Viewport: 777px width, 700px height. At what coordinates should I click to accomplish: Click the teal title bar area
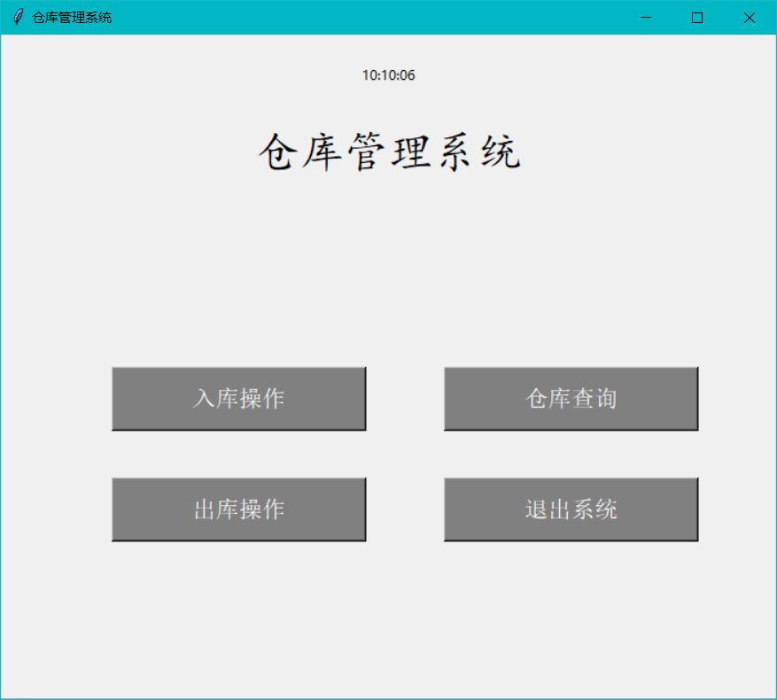tap(354, 17)
